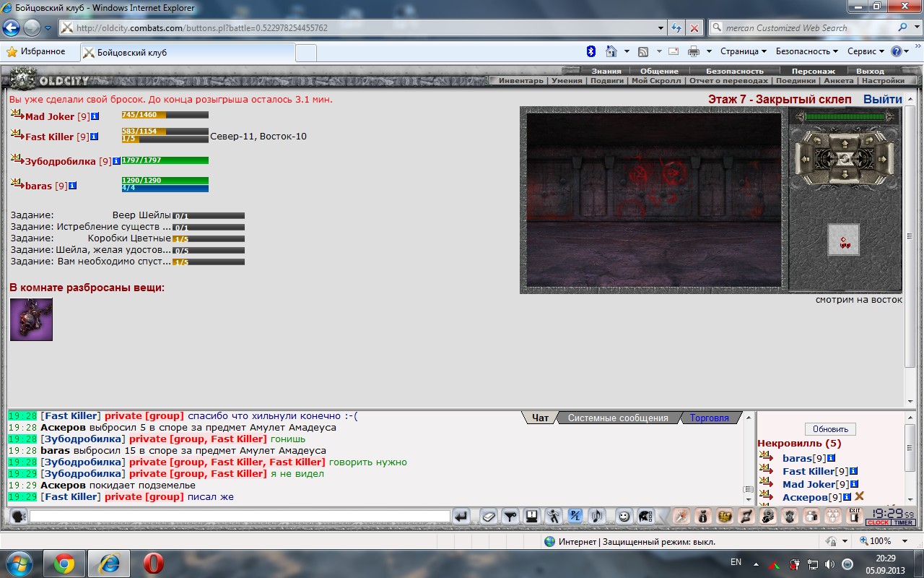
Task: Launch Opera from the taskbar
Action: click(153, 563)
